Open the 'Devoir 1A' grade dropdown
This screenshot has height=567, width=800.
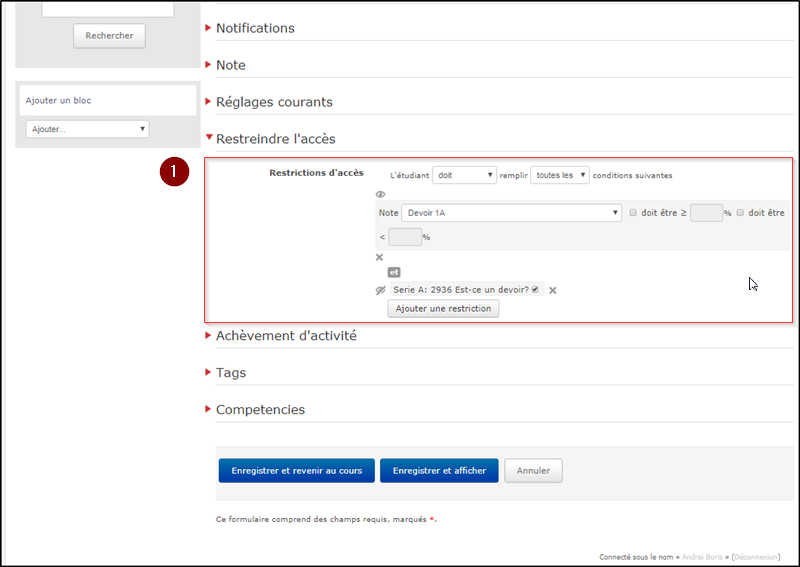pyautogui.click(x=512, y=212)
